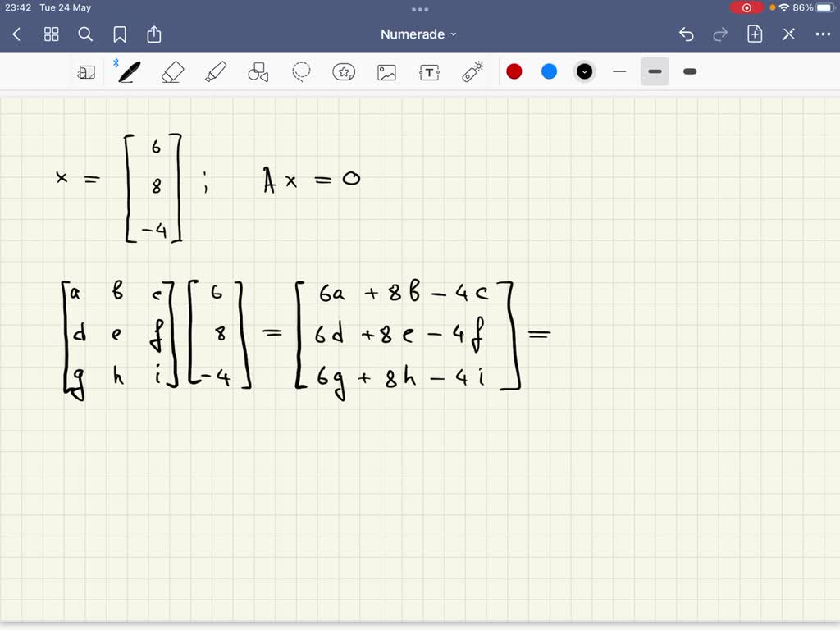Image resolution: width=840 pixels, height=630 pixels.
Task: Expand the black color options chevron
Action: pos(584,72)
